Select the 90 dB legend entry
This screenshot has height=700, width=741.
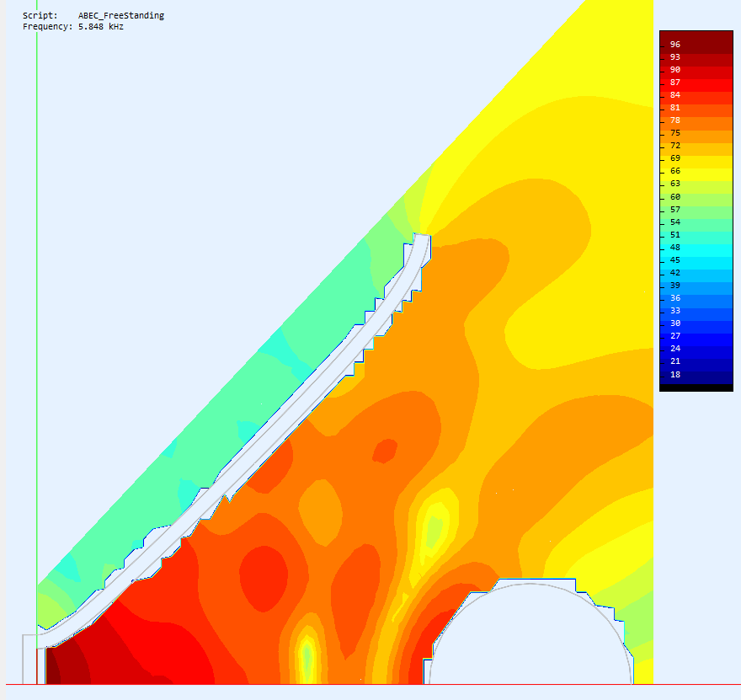coord(674,70)
